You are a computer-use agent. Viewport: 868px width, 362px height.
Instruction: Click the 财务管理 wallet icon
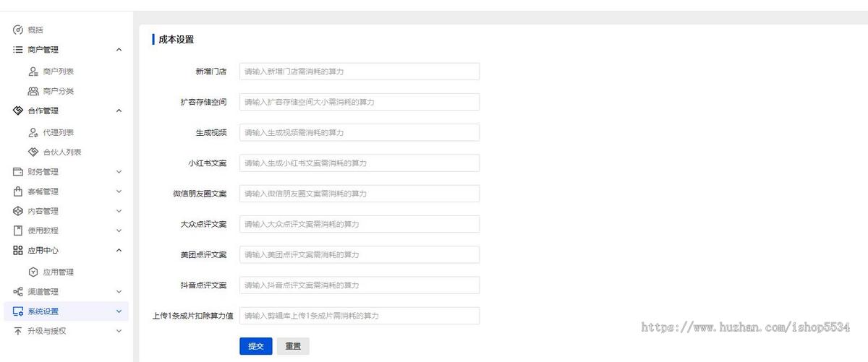pyautogui.click(x=18, y=172)
